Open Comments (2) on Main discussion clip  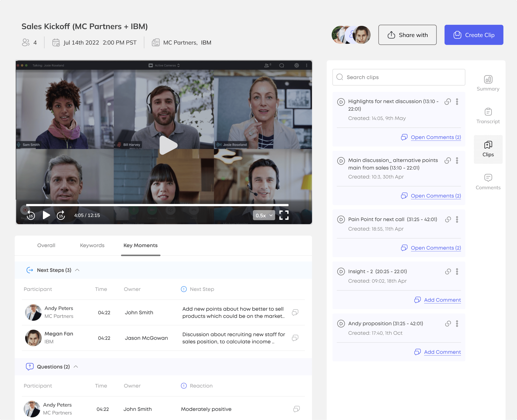431,196
